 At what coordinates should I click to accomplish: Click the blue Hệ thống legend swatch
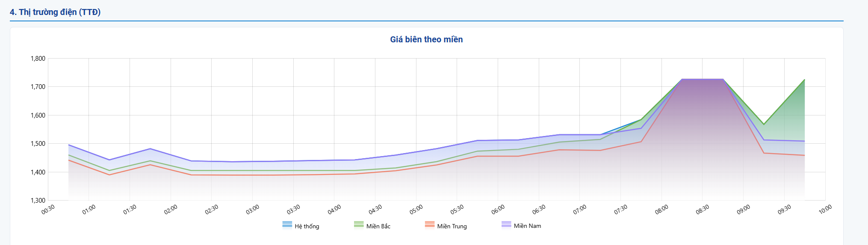[287, 225]
